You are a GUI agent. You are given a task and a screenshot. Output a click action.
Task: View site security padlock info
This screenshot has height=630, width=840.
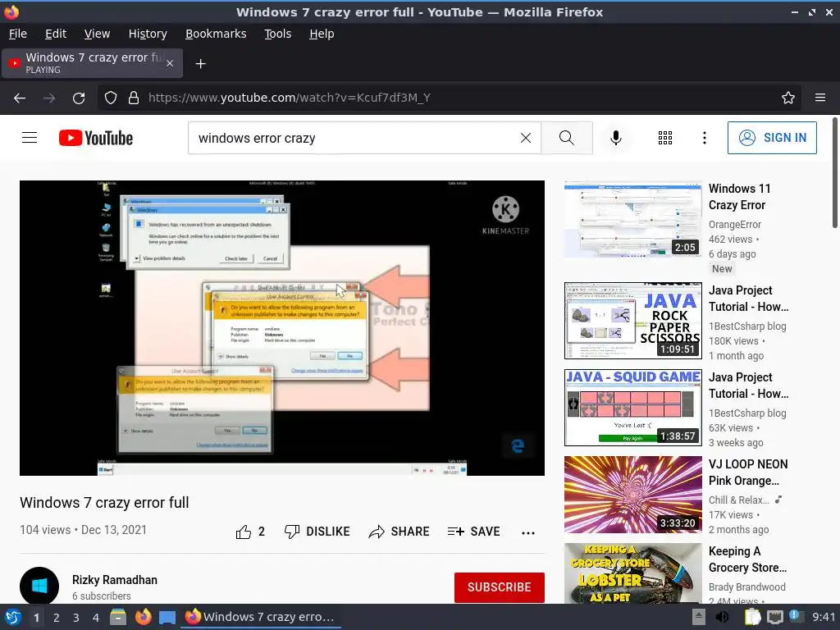coord(134,98)
